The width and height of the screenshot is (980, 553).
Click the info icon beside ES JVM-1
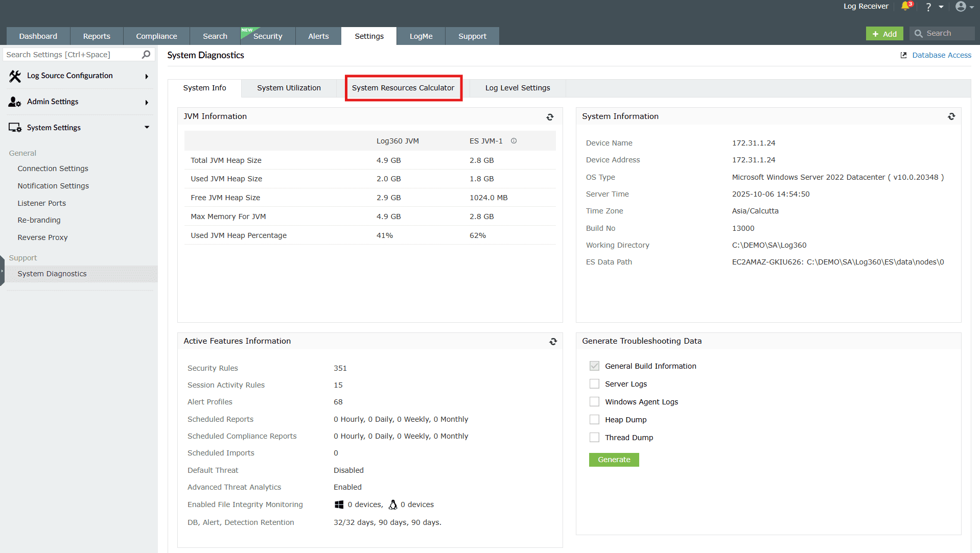(x=514, y=141)
